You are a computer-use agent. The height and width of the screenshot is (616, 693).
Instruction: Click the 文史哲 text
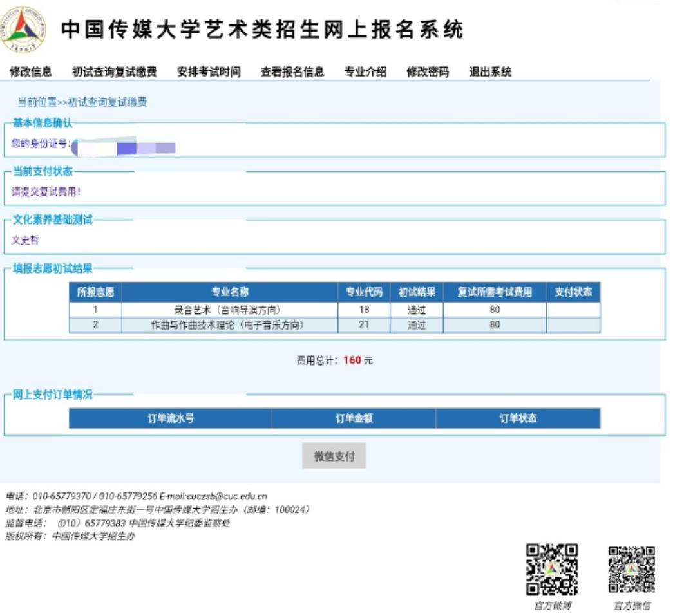24,240
